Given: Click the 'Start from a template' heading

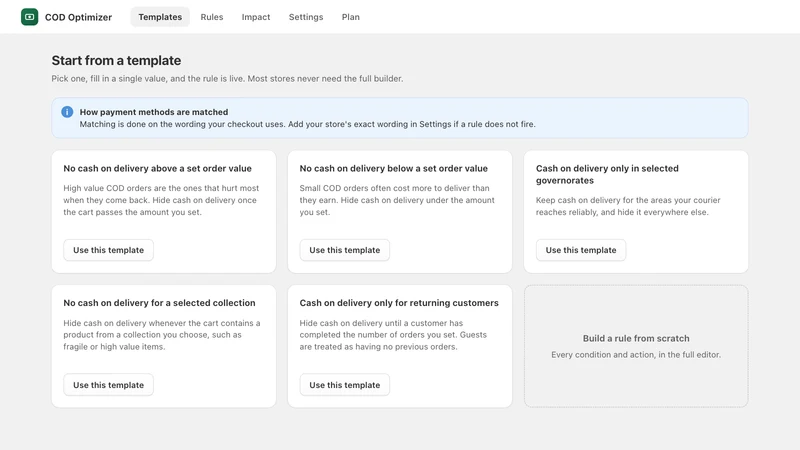Looking at the screenshot, I should [x=116, y=60].
